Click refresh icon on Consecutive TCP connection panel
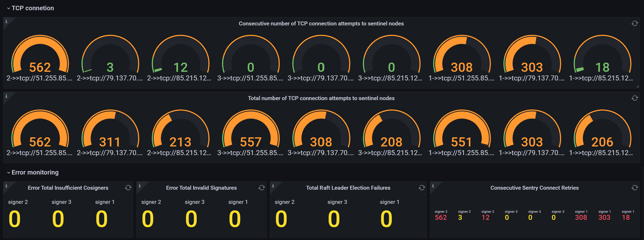 click(x=635, y=23)
